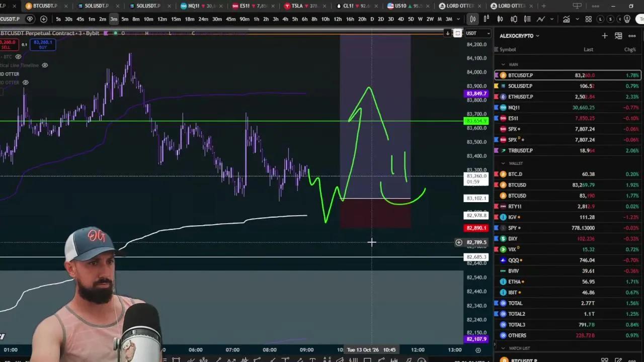Open the ALEXOCRYPTO watchlist dropdown

pyautogui.click(x=519, y=36)
